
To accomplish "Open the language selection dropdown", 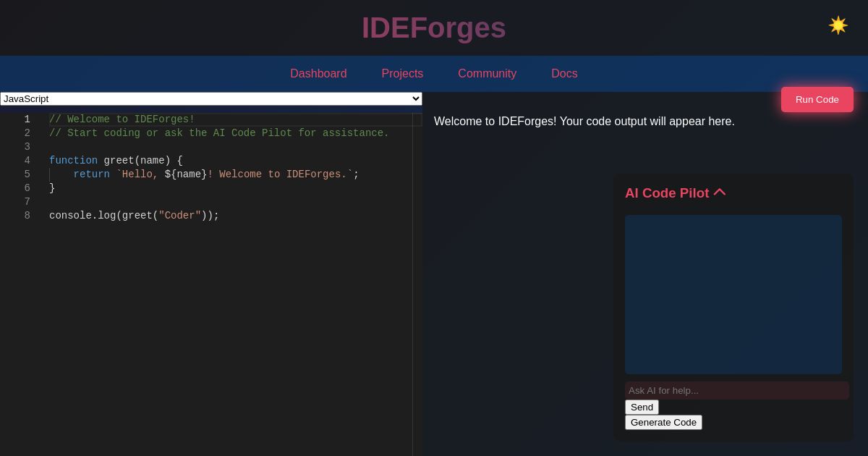I will point(211,98).
